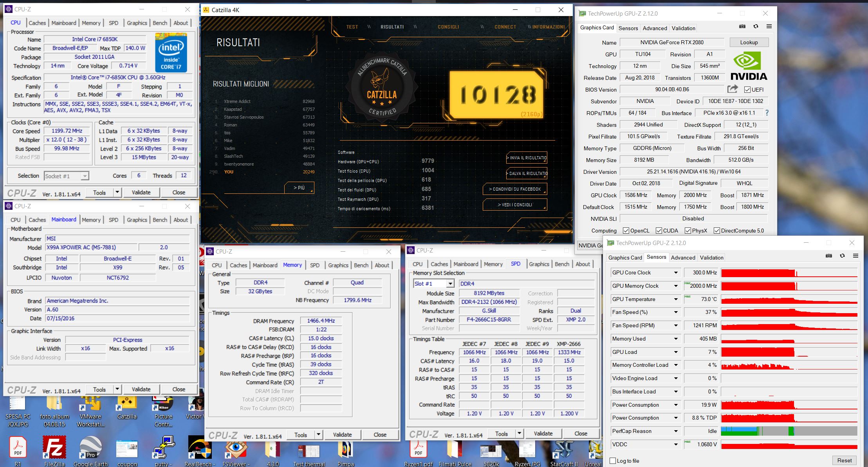868x467 pixels.
Task: Open the VMware Workstation desktop shortcut
Action: [x=90, y=411]
